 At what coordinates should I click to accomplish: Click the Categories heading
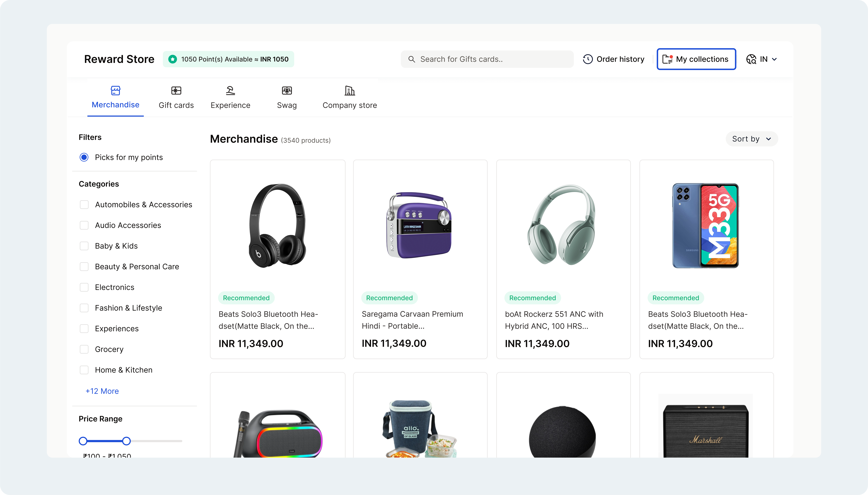pyautogui.click(x=99, y=184)
